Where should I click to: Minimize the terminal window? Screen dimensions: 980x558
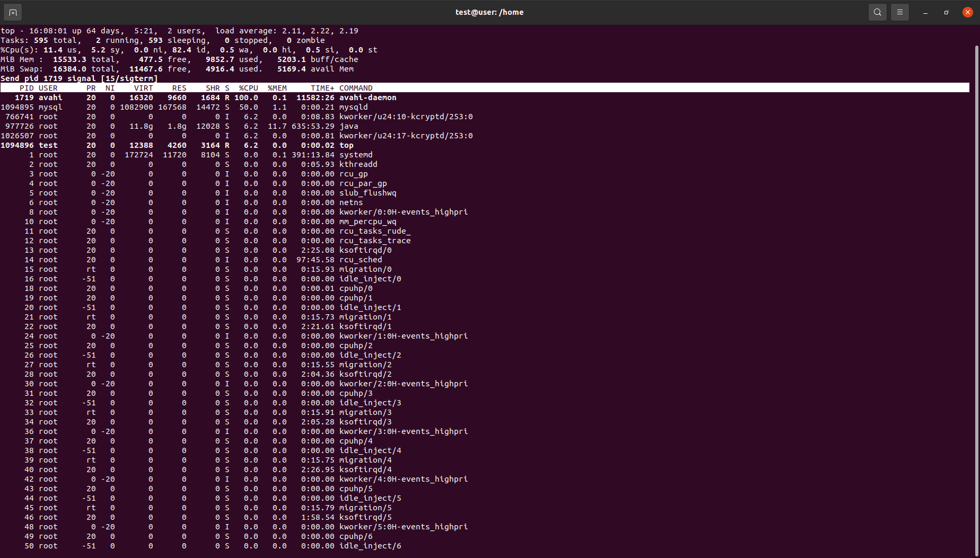[925, 12]
